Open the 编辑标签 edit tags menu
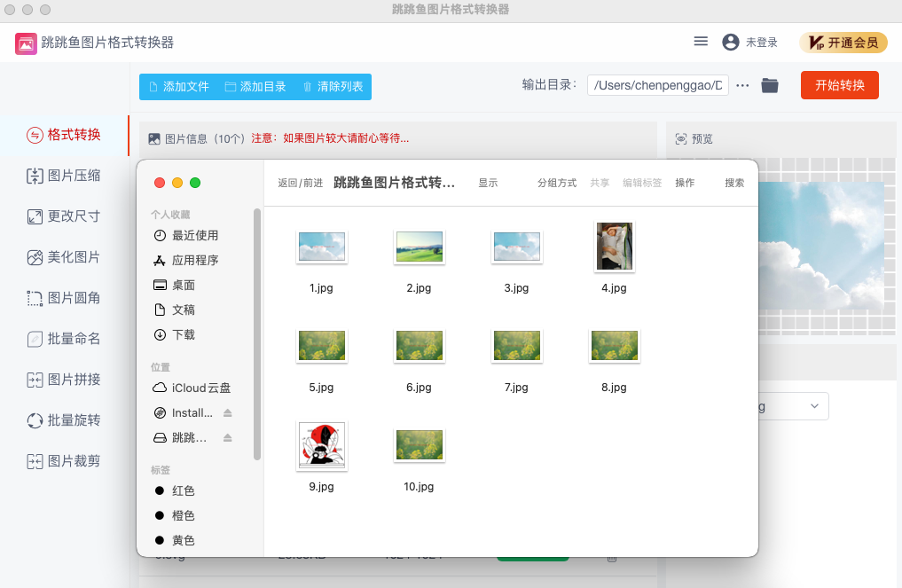The width and height of the screenshot is (902, 588). point(641,183)
